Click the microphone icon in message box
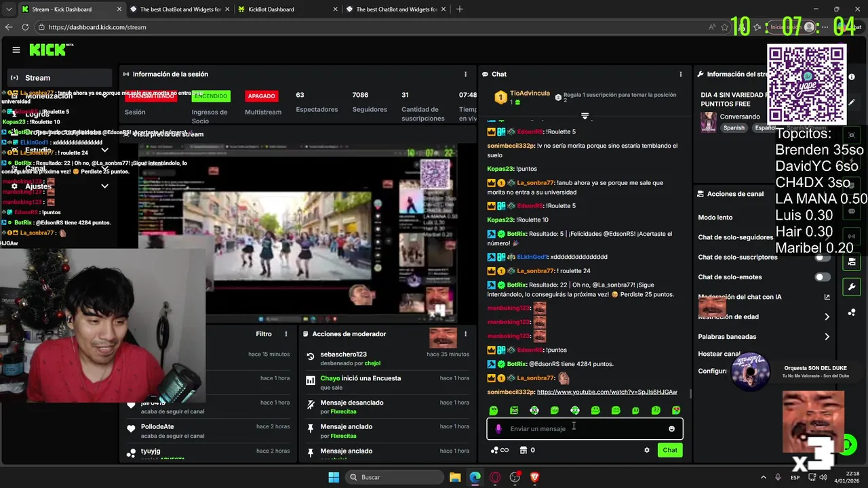Image resolution: width=868 pixels, height=488 pixels. point(498,428)
